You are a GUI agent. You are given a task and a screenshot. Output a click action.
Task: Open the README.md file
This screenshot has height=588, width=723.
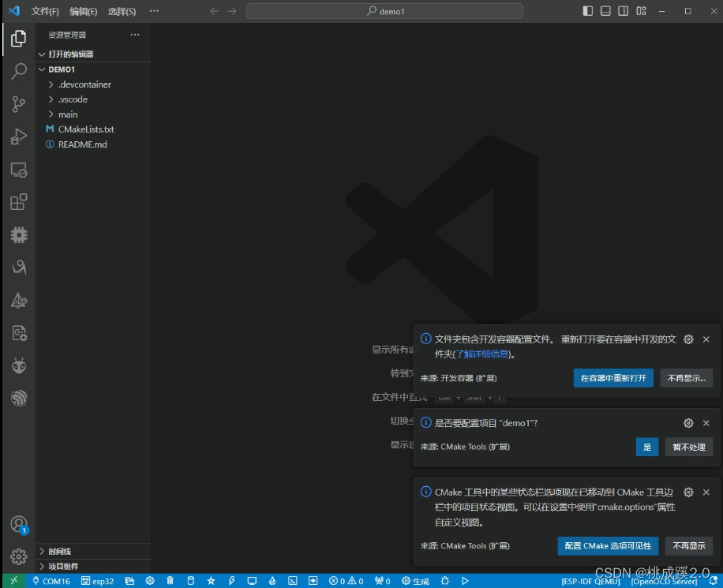pos(93,144)
